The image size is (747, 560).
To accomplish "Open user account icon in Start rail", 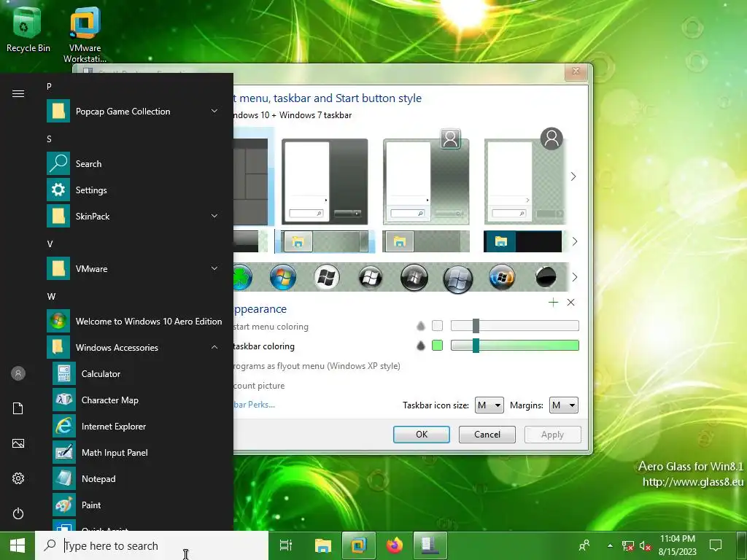I will tap(18, 373).
